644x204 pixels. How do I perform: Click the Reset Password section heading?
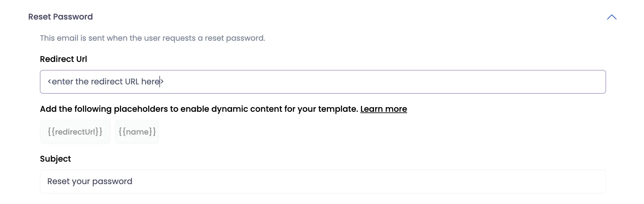coord(60,17)
